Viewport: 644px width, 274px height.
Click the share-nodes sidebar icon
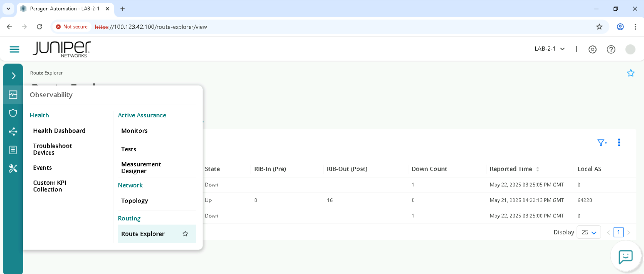coord(13,131)
